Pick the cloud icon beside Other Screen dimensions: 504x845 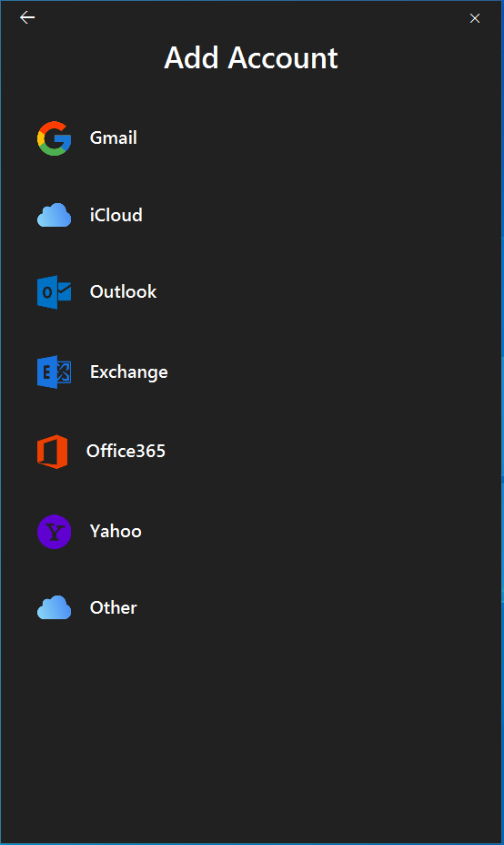(54, 607)
